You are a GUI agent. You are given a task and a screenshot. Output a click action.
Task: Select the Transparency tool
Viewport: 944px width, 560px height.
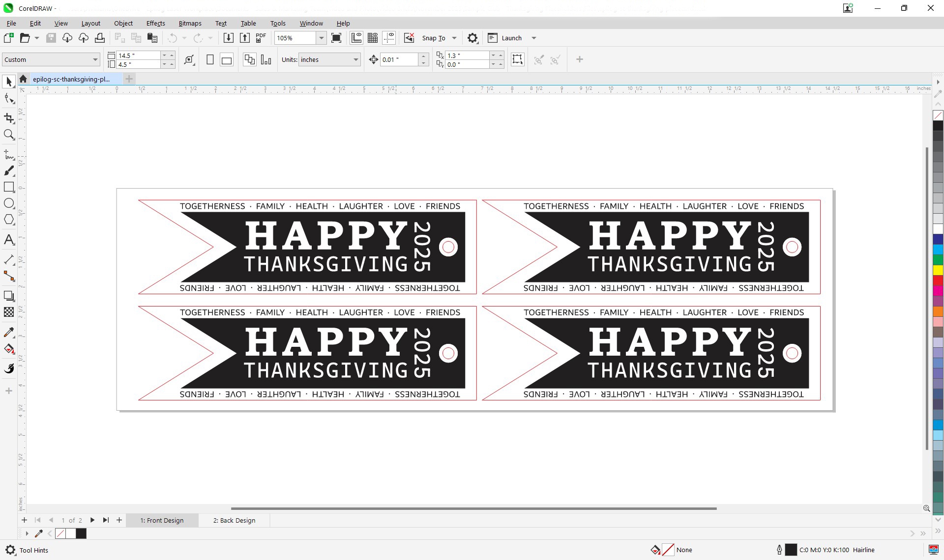9,312
